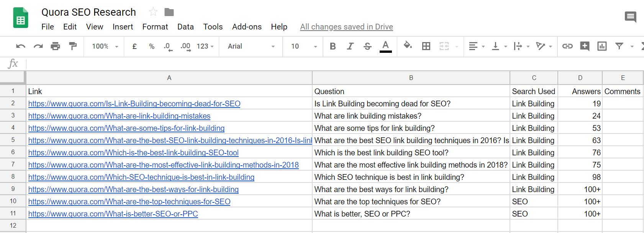Open the Borders grid tool
644x233 pixels.
(x=426, y=46)
